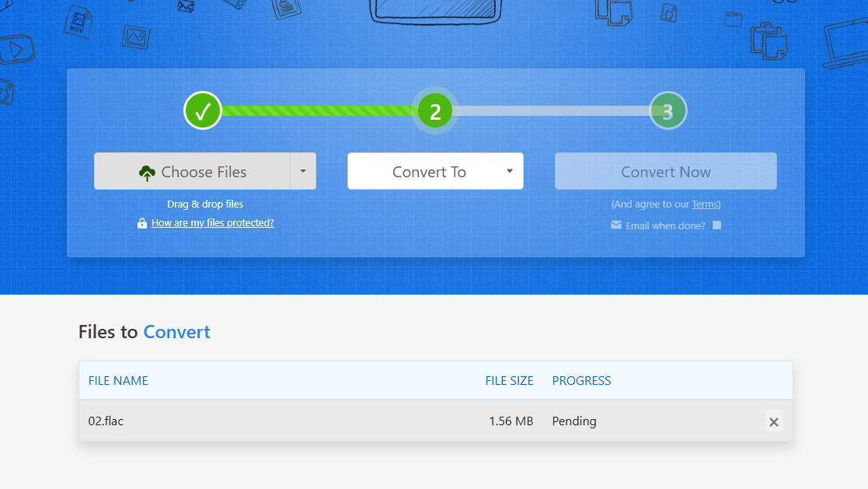Enable the Email when done checkbox
Image resolution: width=868 pixels, height=489 pixels.
(717, 225)
